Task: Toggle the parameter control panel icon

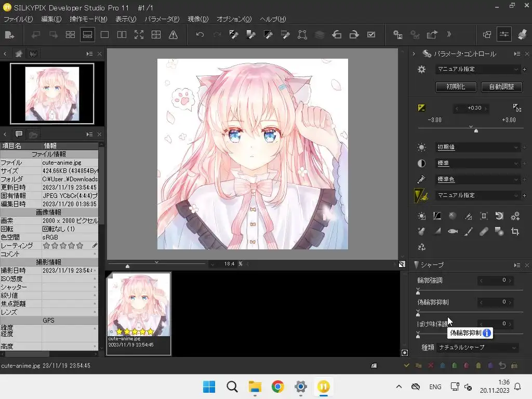Action: tap(504, 35)
